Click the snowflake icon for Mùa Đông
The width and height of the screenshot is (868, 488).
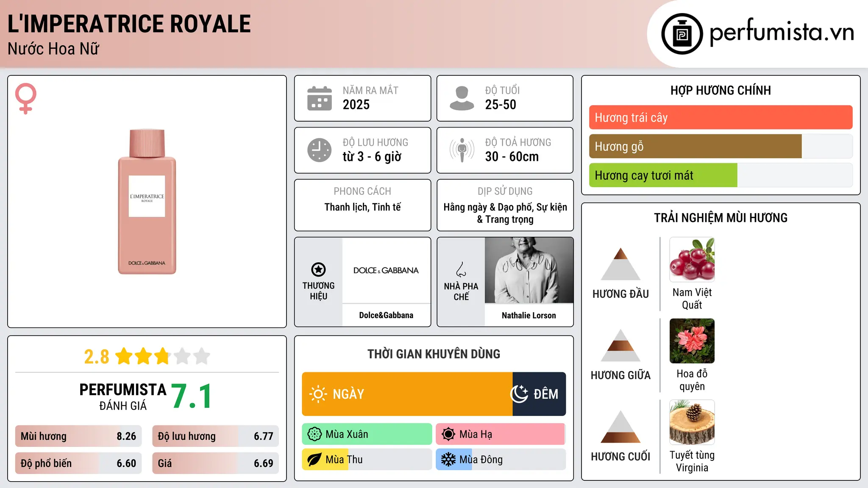pyautogui.click(x=448, y=460)
